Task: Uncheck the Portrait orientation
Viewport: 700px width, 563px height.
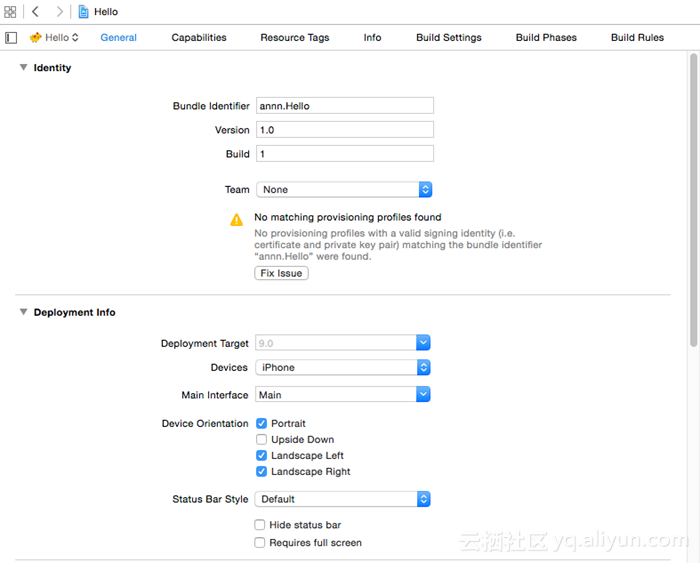Action: coord(262,423)
